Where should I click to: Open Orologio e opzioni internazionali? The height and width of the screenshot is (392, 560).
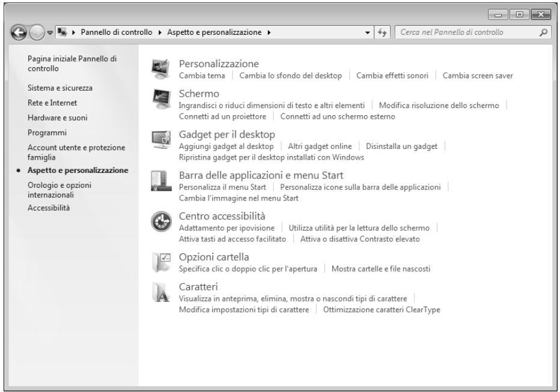[x=59, y=190]
